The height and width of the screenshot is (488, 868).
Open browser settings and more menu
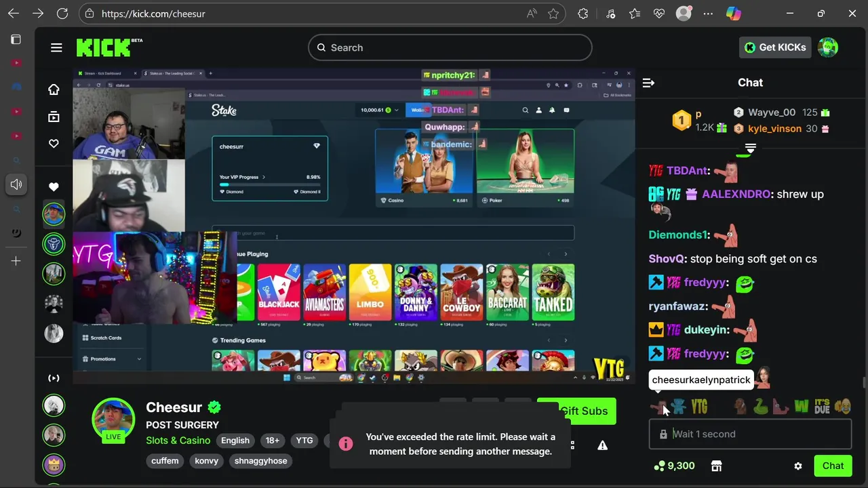(708, 14)
